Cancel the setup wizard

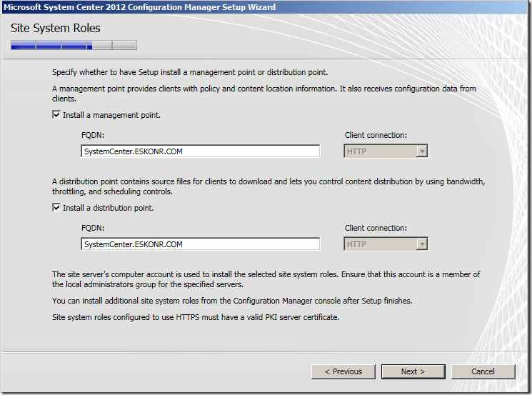(x=483, y=371)
